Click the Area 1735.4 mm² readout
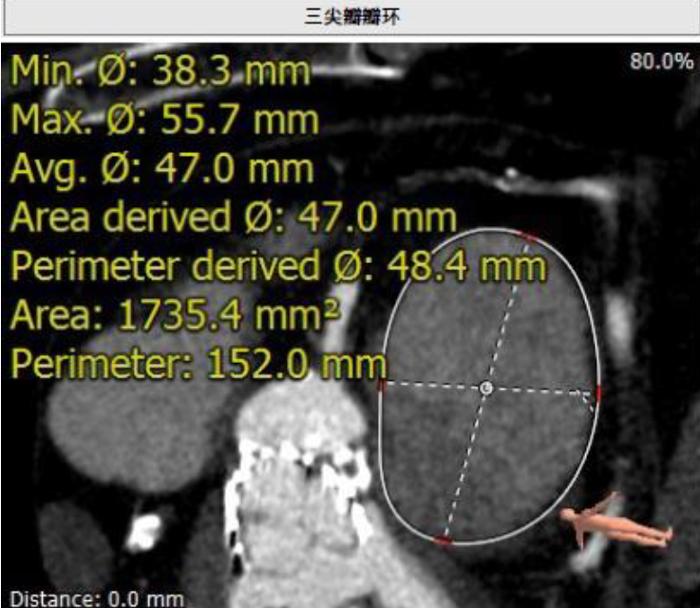 (175, 315)
